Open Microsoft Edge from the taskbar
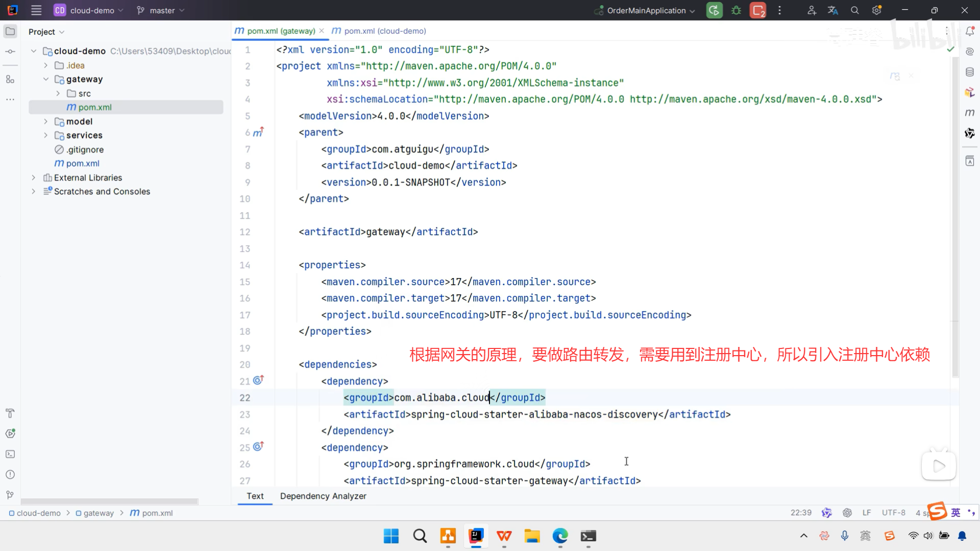The image size is (980, 551). (x=560, y=536)
